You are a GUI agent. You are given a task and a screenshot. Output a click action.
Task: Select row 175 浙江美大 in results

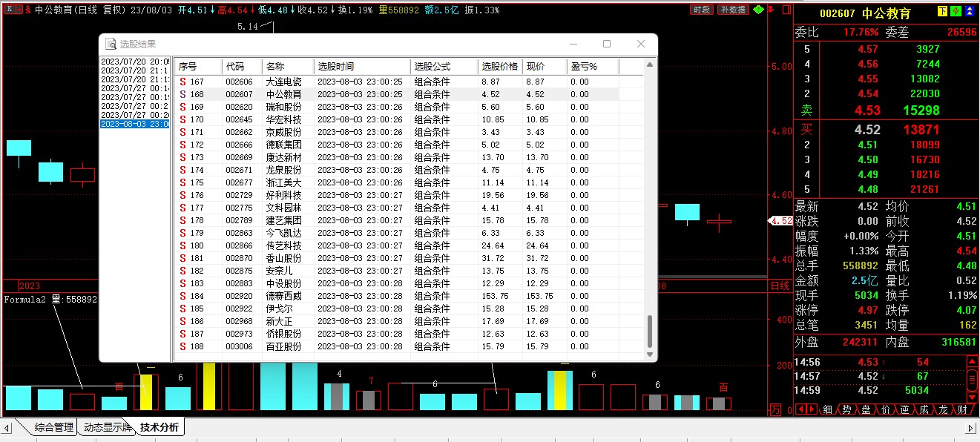tap(284, 182)
